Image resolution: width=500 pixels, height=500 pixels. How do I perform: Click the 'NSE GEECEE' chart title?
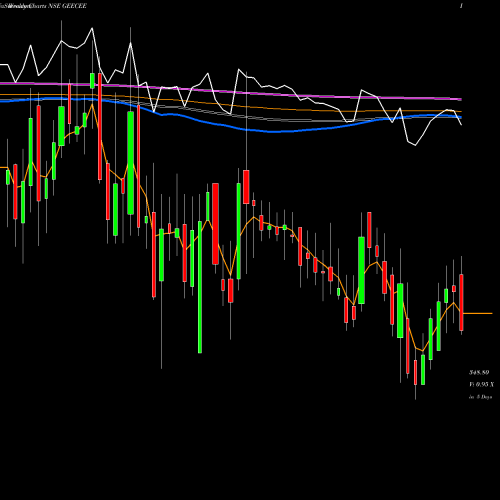click(67, 6)
